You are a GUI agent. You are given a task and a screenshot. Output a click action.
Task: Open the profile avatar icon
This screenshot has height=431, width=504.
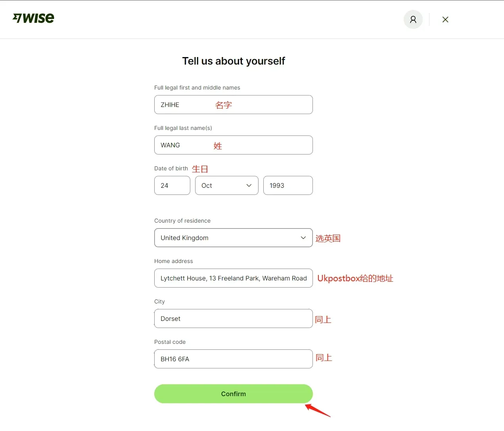pyautogui.click(x=413, y=19)
